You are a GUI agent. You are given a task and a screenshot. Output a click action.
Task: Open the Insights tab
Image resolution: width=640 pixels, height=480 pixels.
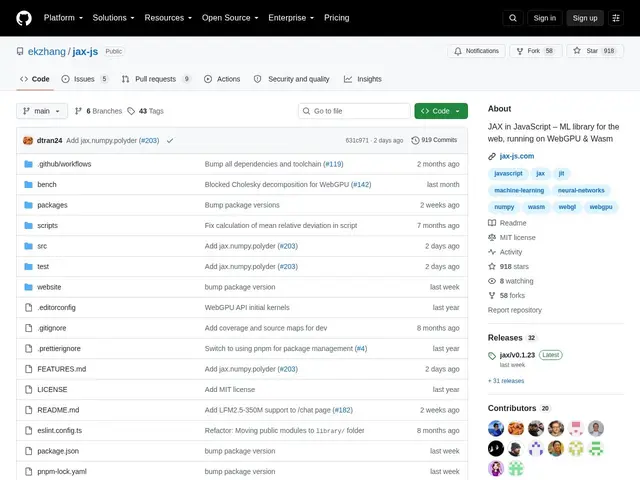coord(363,79)
